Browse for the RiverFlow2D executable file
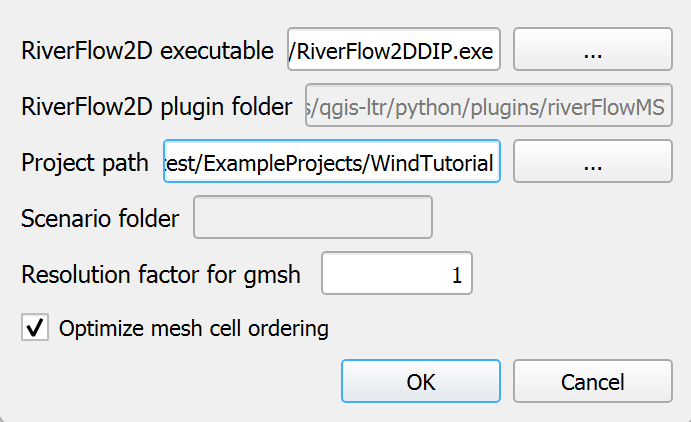The image size is (691, 422). [592, 51]
